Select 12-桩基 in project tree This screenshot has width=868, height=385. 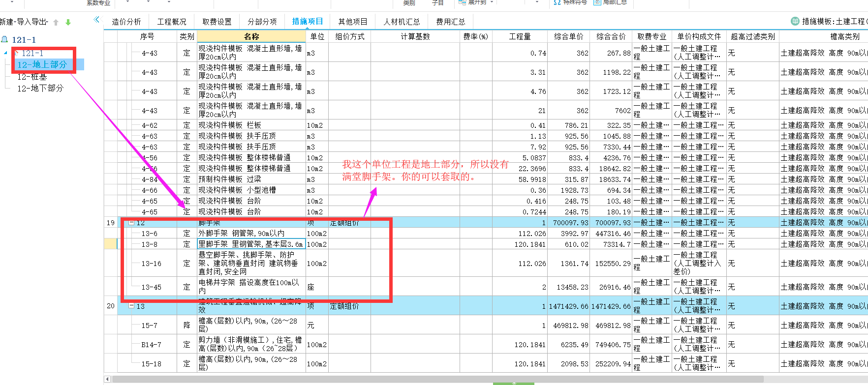(x=32, y=77)
